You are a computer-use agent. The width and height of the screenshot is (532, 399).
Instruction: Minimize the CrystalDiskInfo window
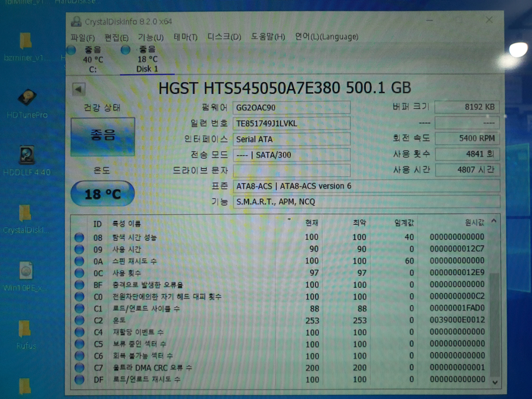429,21
